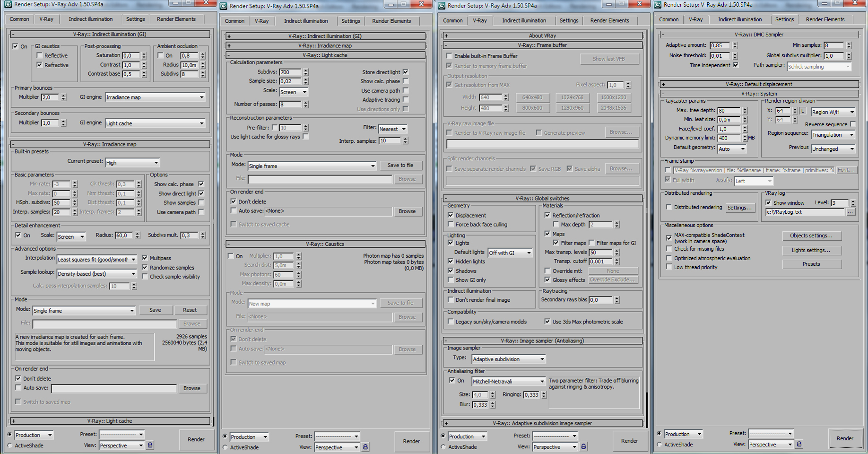The image size is (868, 454).
Task: Click title bar app icon of the Frame buffer window
Action: pyautogui.click(x=442, y=6)
